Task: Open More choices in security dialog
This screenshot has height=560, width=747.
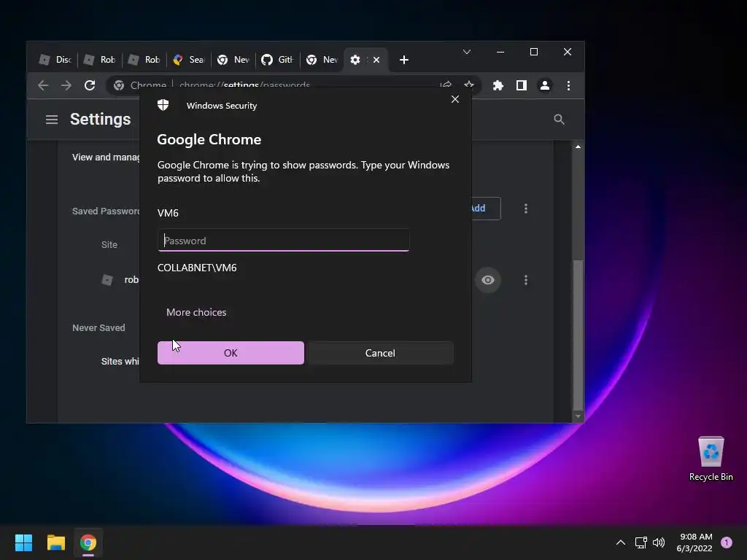Action: (196, 312)
